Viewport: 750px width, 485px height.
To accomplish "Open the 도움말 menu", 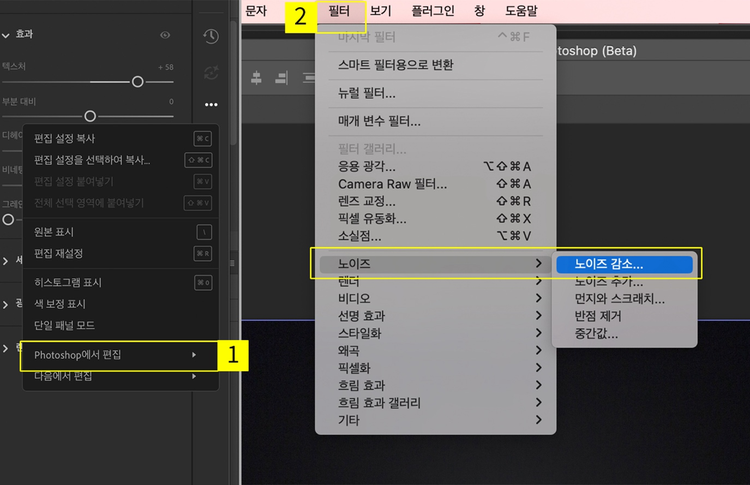I will (521, 11).
